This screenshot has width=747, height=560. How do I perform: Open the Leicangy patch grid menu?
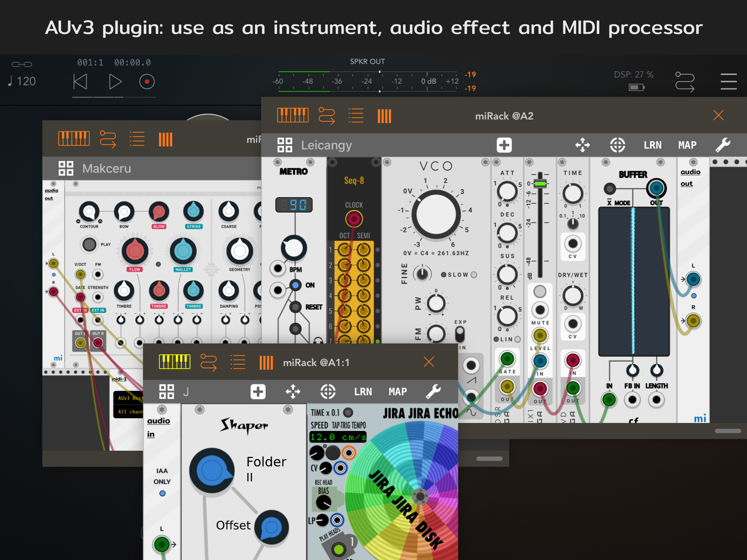(285, 145)
